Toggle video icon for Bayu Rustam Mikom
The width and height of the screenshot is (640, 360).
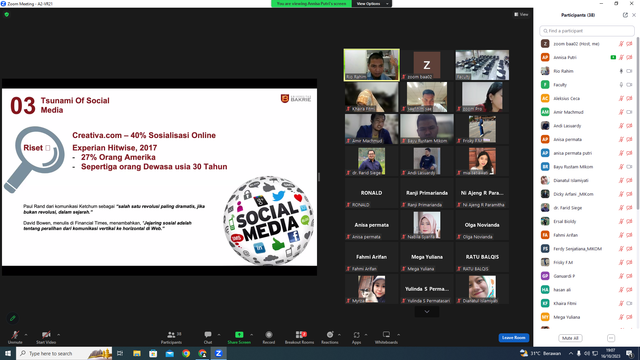(629, 167)
